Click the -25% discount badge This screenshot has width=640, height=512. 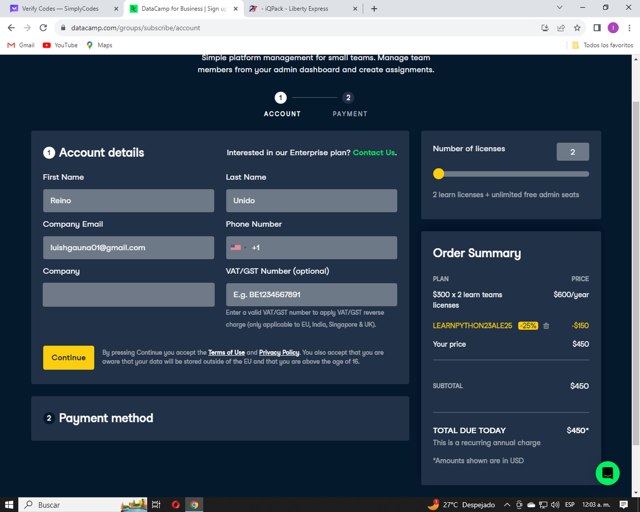point(528,325)
